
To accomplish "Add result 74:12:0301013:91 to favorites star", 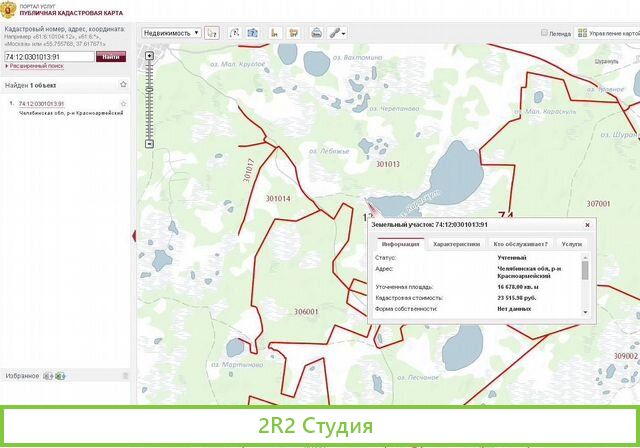I will pyautogui.click(x=123, y=104).
